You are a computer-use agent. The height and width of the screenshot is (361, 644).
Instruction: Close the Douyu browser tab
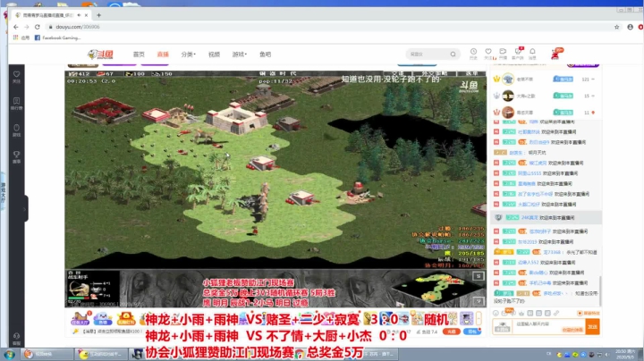point(86,15)
